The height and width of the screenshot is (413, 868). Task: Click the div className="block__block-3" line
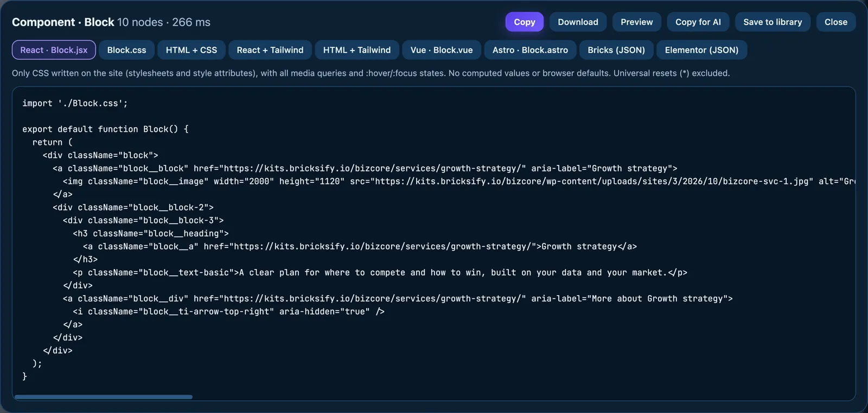143,220
